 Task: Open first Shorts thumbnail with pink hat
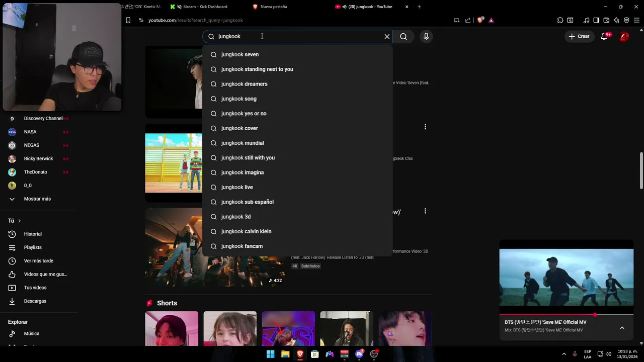(172, 328)
